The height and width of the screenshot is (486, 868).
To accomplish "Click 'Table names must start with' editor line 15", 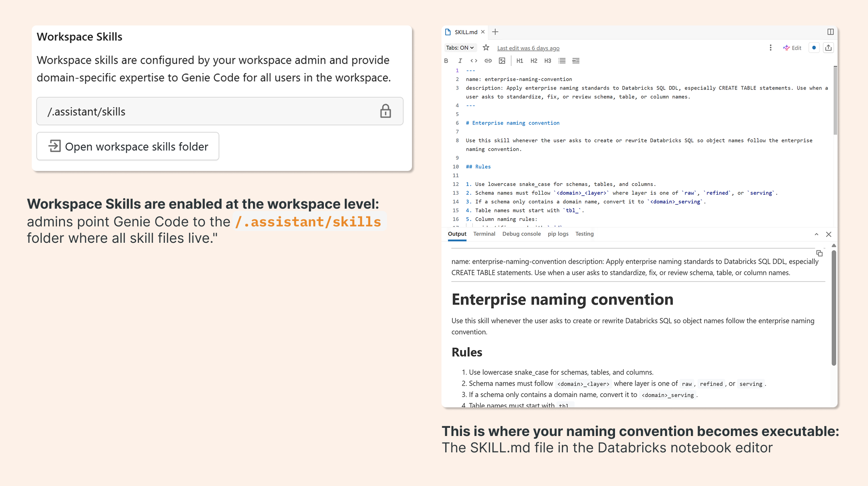I will coord(525,211).
